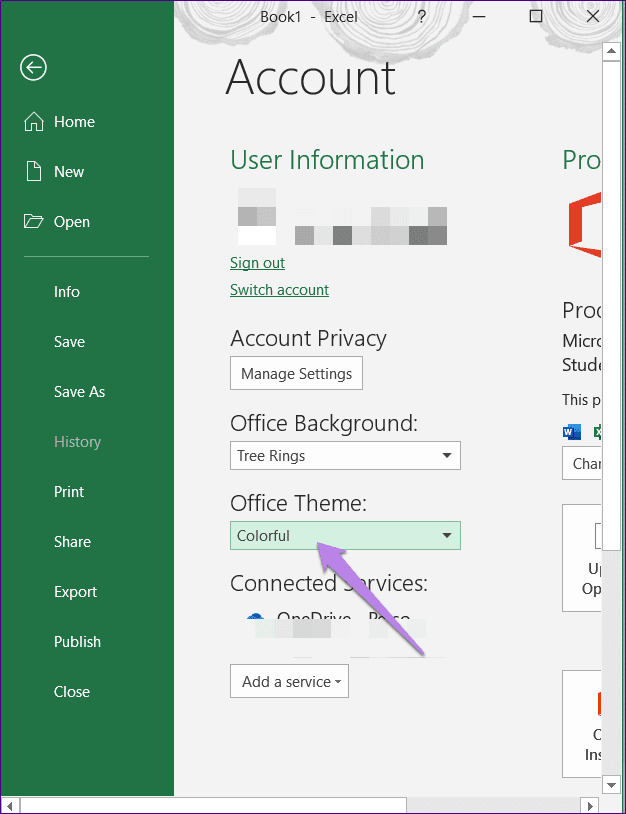Screen dimensions: 626x814
Task: Click the Sign out link
Action: click(x=257, y=263)
